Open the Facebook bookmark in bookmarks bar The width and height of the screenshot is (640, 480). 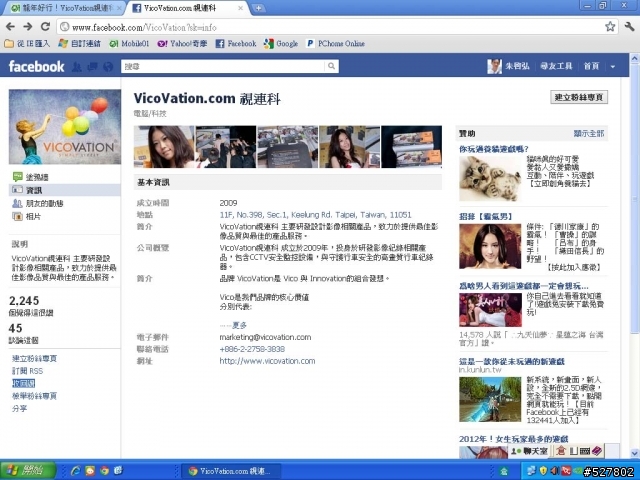tap(236, 43)
